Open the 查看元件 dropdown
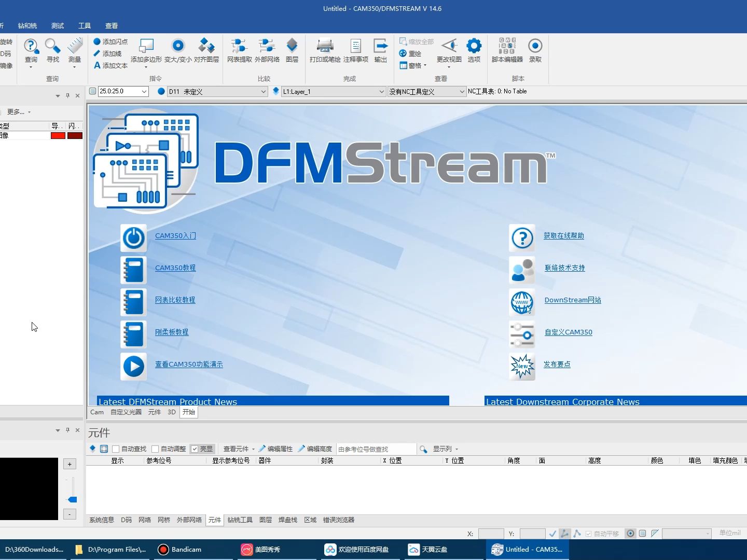The height and width of the screenshot is (560, 747). (x=239, y=449)
